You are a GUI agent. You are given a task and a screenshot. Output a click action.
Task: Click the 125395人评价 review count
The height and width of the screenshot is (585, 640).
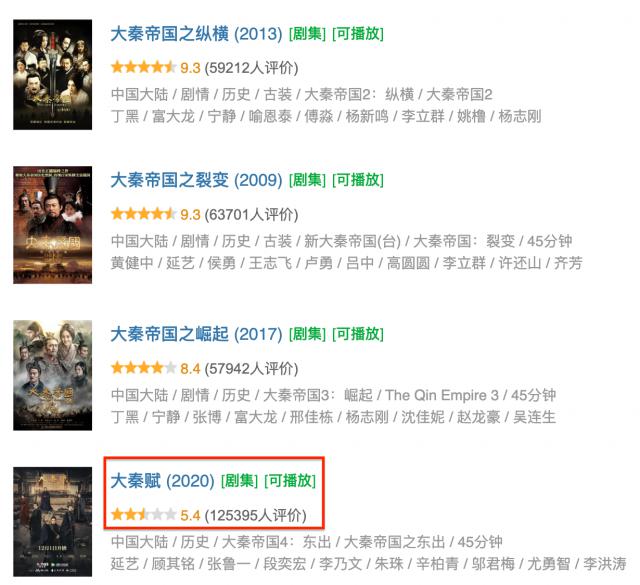tap(256, 515)
